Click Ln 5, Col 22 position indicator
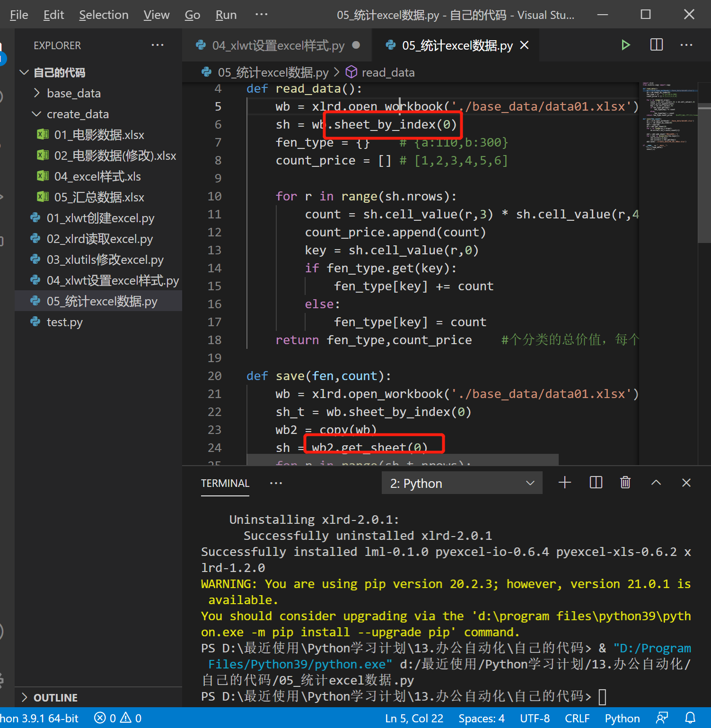The image size is (711, 728). click(x=414, y=718)
